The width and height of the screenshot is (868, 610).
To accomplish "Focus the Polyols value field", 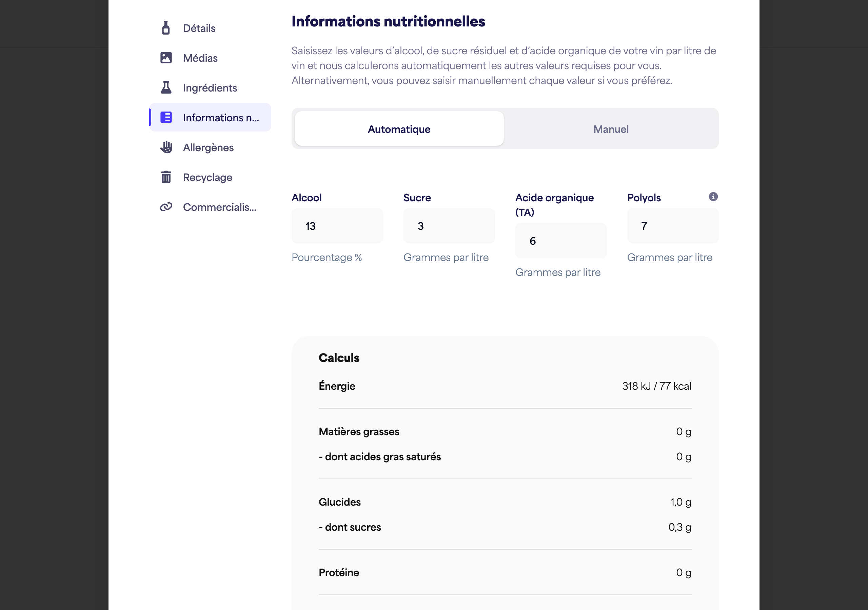I will [x=673, y=226].
